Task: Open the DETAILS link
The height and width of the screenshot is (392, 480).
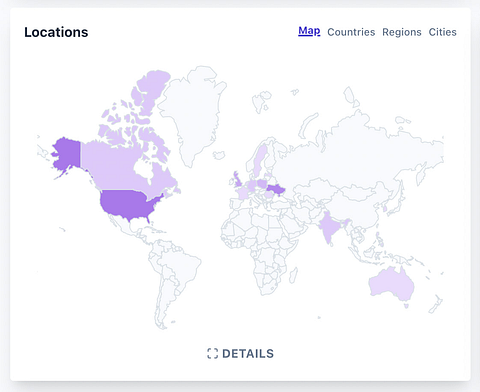Action: tap(240, 354)
